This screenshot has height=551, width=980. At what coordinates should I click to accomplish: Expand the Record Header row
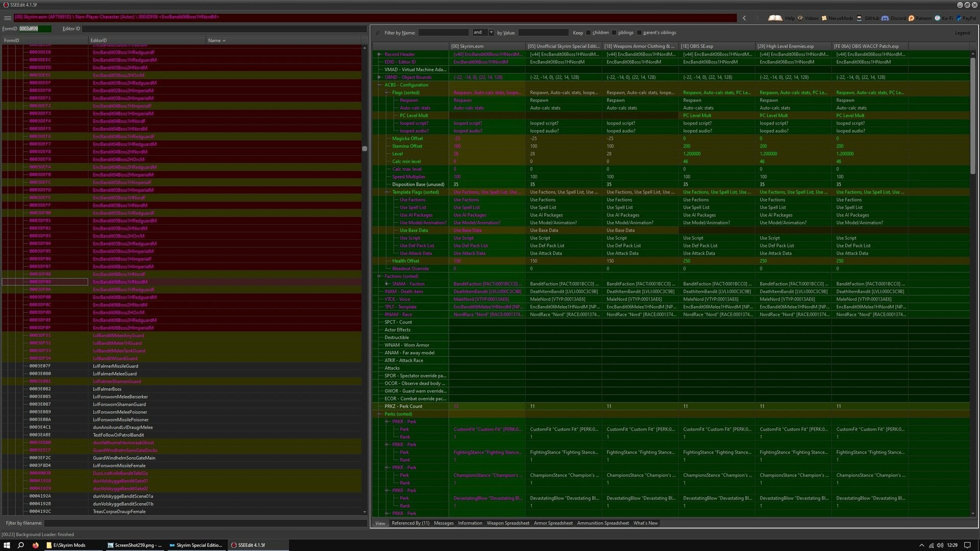tap(379, 54)
